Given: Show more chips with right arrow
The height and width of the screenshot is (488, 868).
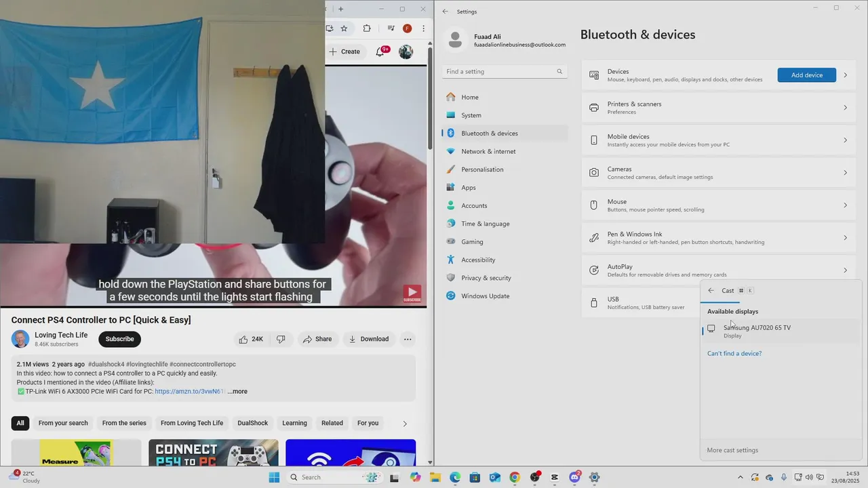Looking at the screenshot, I should tap(405, 424).
